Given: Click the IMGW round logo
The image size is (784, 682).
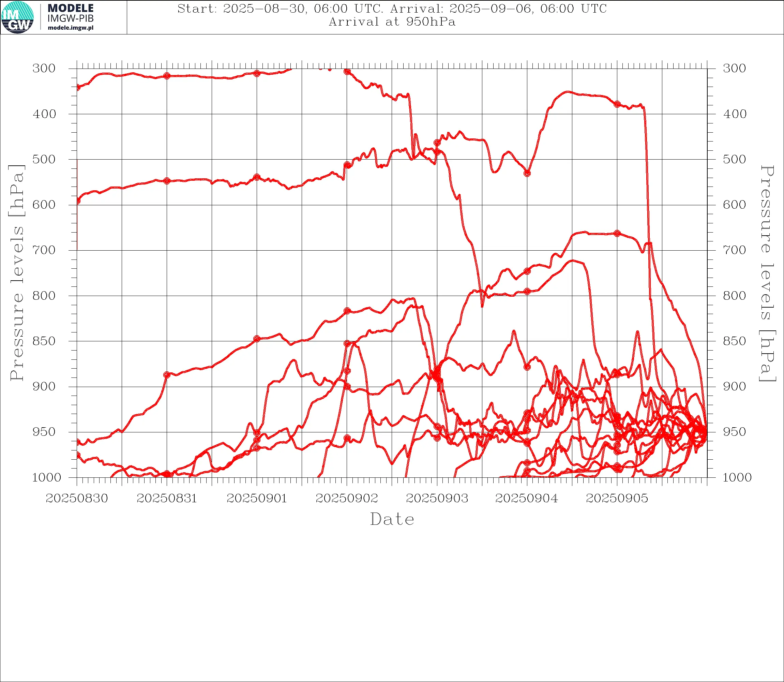Looking at the screenshot, I should coord(17,17).
